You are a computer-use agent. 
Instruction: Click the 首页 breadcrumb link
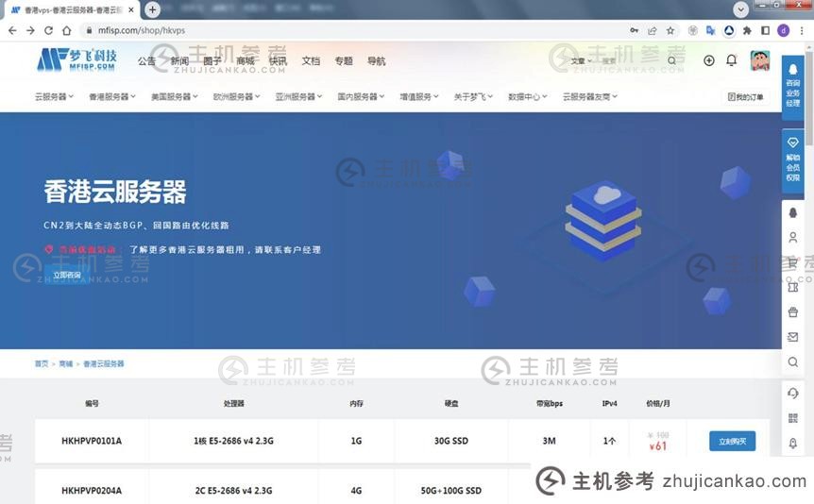(42, 364)
